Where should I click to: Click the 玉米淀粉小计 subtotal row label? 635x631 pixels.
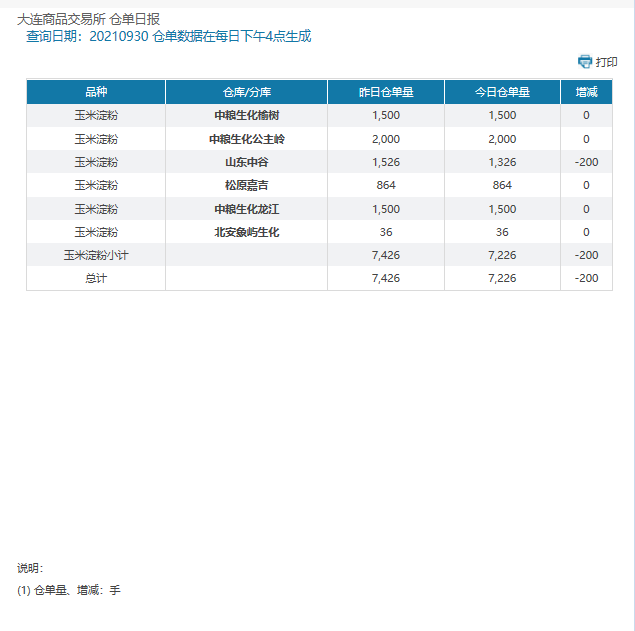[x=96, y=255]
